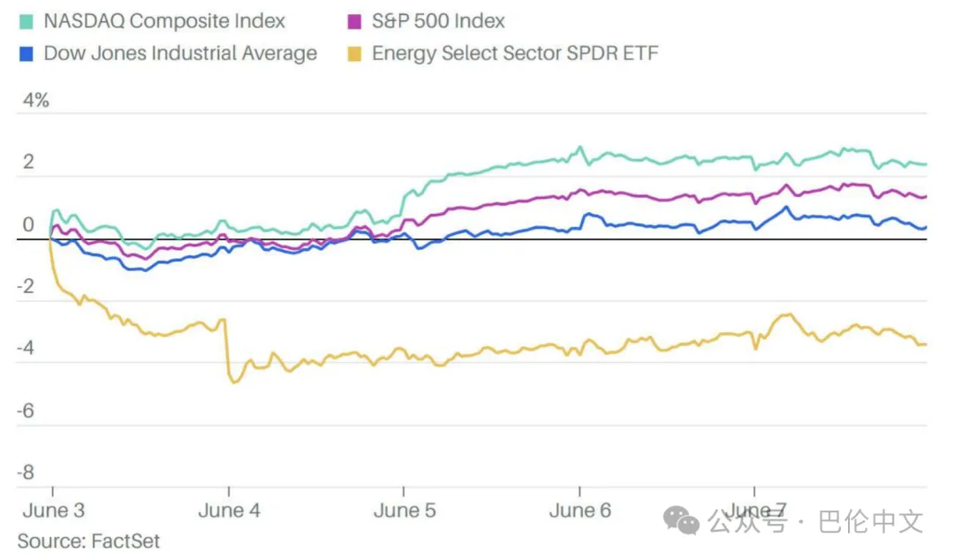The image size is (954, 560).
Task: Toggle the NASDAQ Composite Index legend label
Action: point(164,21)
